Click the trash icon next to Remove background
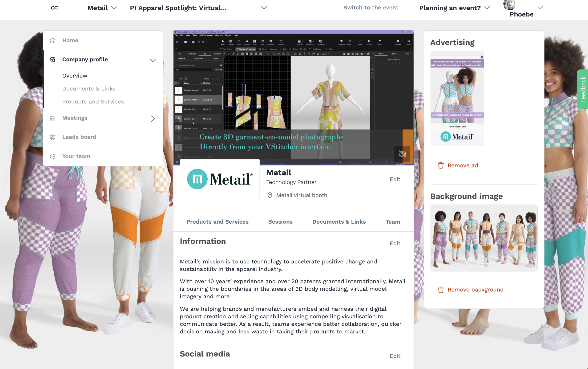 [x=441, y=290]
